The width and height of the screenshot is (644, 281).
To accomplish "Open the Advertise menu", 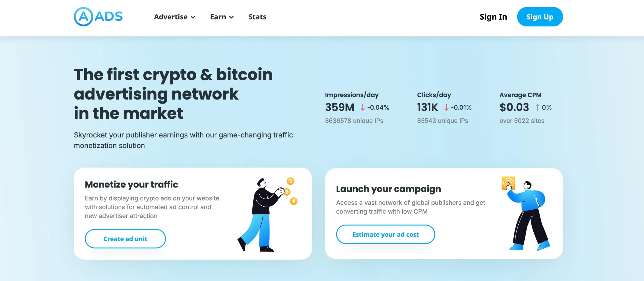I will coord(171,17).
